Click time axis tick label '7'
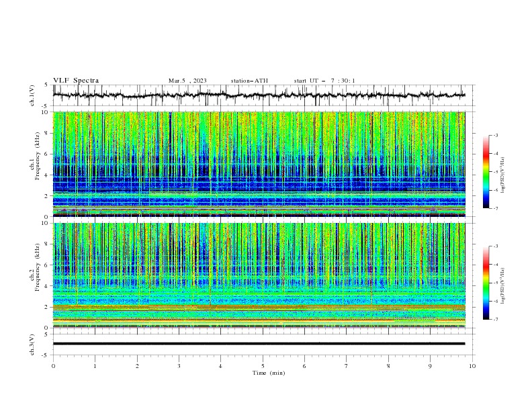Screen dimensions: 532x411 347,366
